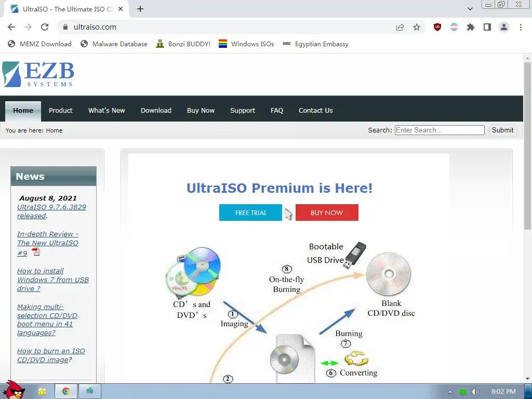Click the FREE TRIAL button
This screenshot has width=532, height=399.
250,212
